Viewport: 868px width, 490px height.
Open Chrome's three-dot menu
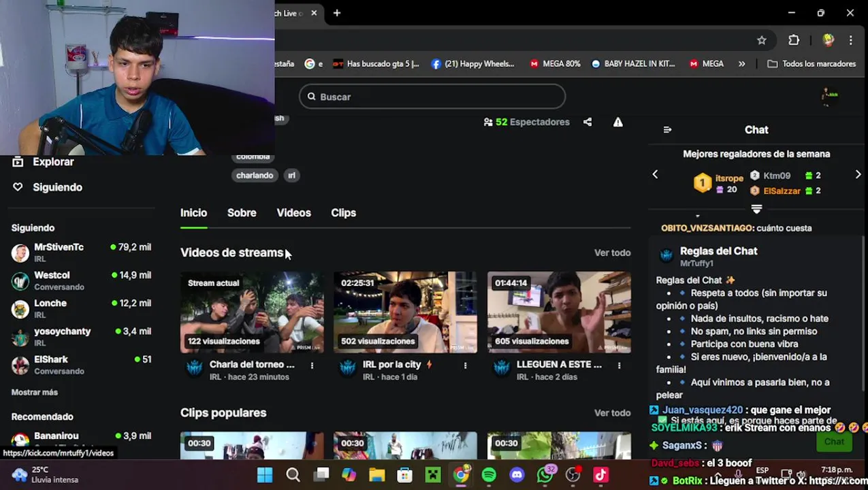pyautogui.click(x=850, y=40)
